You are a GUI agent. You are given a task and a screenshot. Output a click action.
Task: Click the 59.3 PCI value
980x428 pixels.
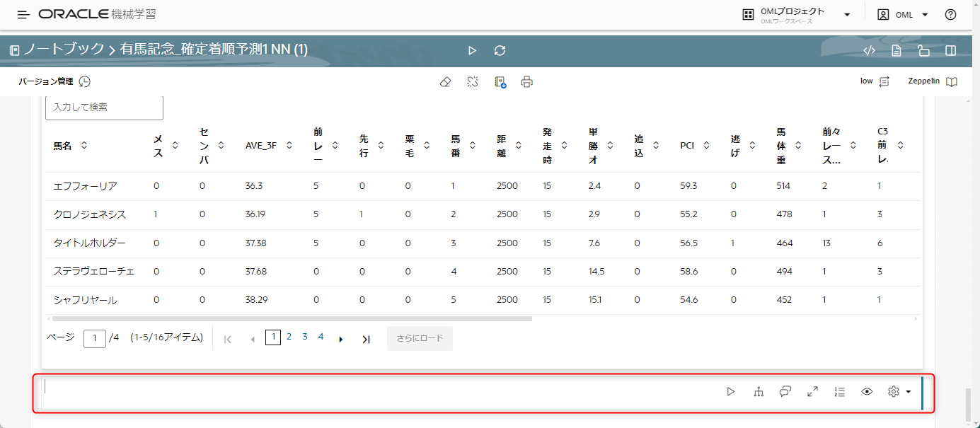point(688,186)
